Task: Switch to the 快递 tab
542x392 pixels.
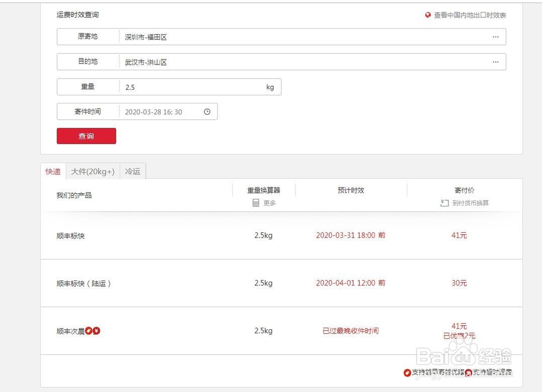Action: point(53,171)
